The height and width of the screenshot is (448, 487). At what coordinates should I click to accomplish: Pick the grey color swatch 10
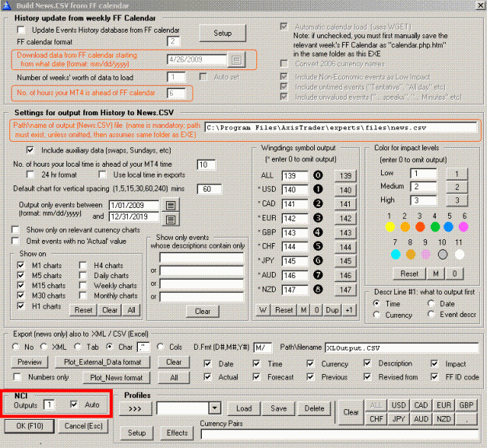click(443, 255)
